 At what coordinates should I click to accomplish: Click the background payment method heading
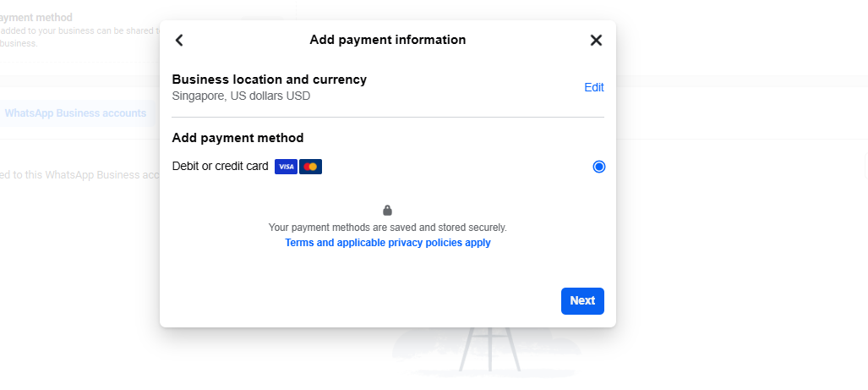(36, 17)
